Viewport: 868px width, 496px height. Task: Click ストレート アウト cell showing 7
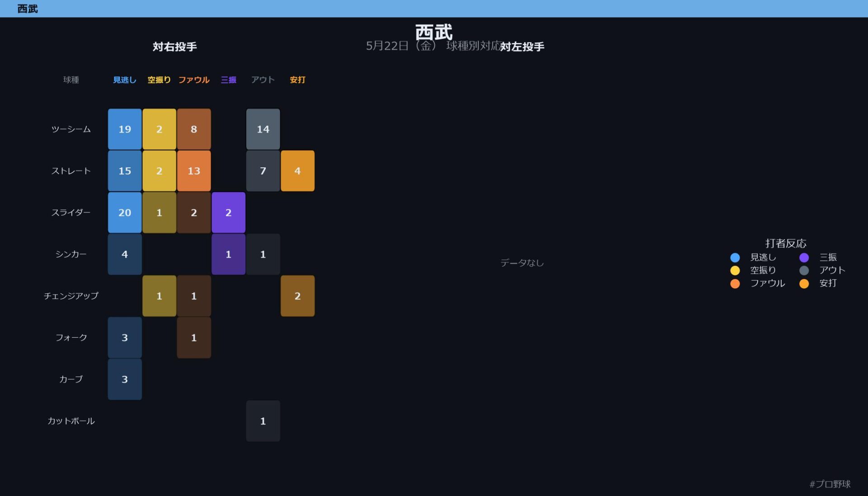point(263,171)
